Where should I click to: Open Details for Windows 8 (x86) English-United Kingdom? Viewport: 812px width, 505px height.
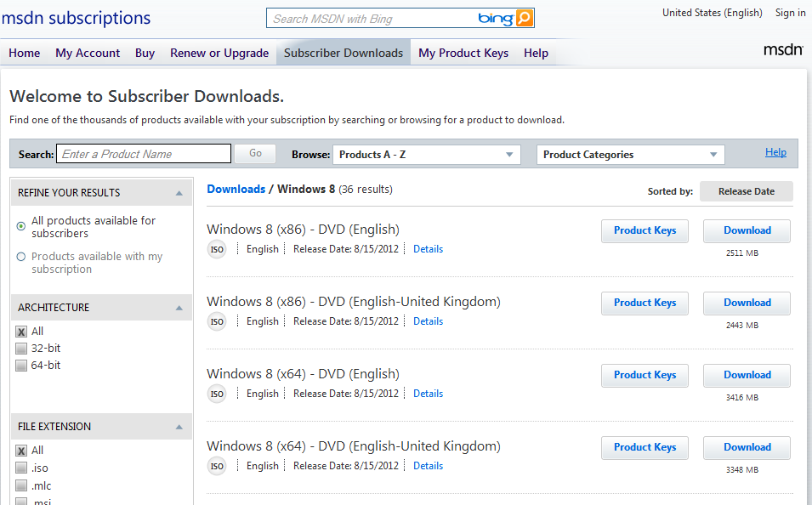(x=429, y=321)
